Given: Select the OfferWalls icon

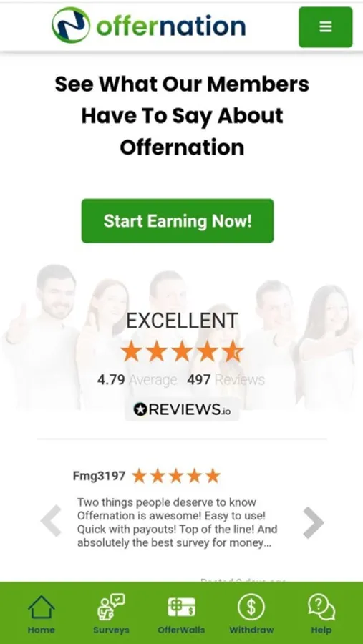Looking at the screenshot, I should (x=181, y=607).
